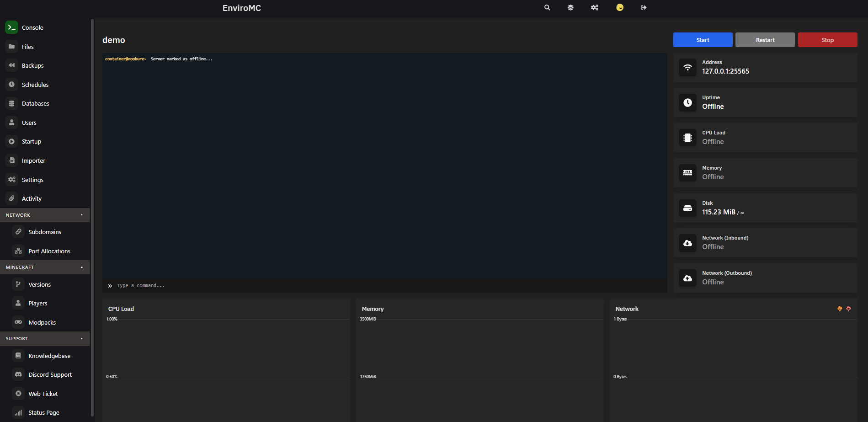Select the Modpacks gamepad icon
Screen dimensions: 868x422
point(18,322)
